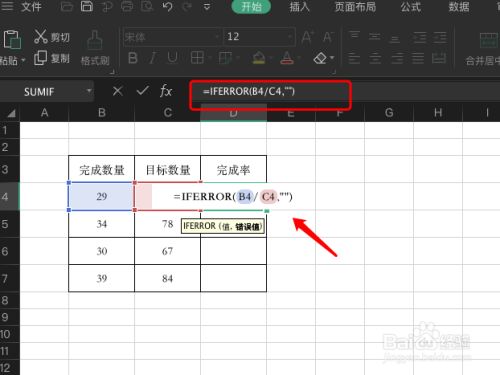Click the font color A icon

click(x=287, y=58)
